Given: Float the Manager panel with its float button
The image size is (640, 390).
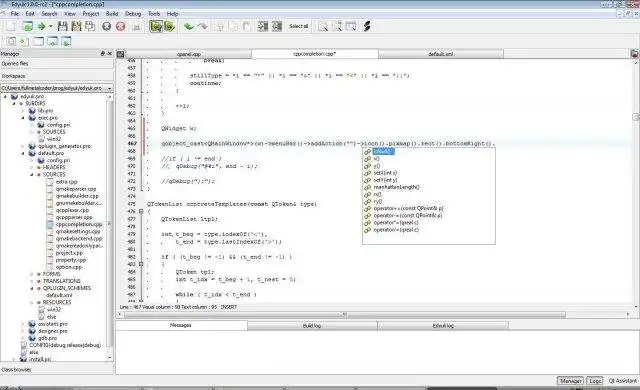Looking at the screenshot, I should [102, 53].
